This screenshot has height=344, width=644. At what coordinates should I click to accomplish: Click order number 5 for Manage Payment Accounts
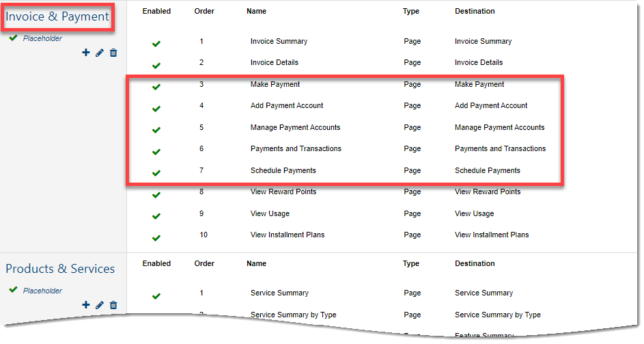(201, 128)
